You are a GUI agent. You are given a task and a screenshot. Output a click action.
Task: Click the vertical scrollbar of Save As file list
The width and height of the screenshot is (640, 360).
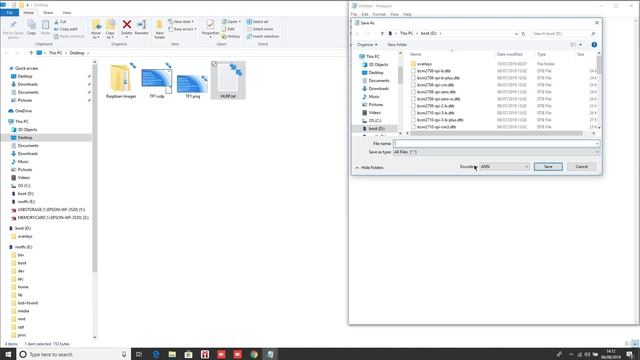click(x=599, y=64)
